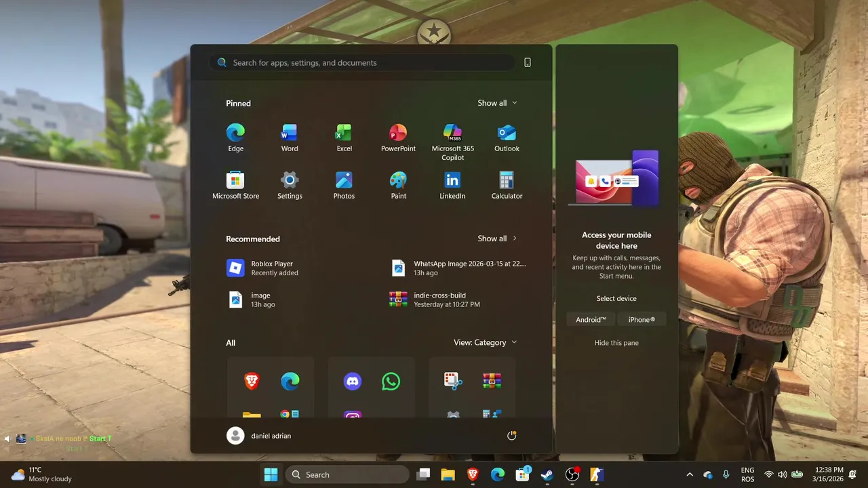868x488 pixels.
Task: Click the microphone tray icon
Action: pos(726,474)
